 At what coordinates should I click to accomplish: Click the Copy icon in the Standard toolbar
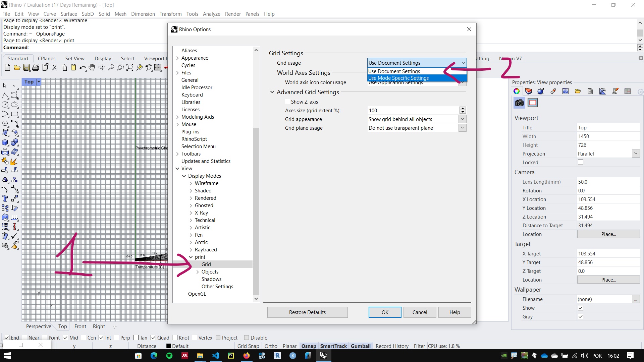click(64, 68)
